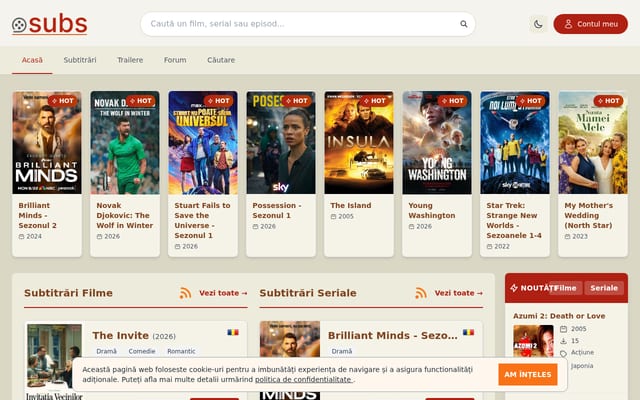Click HOT badge on Possession card
Screen dimensions: 640x400
(x=296, y=101)
